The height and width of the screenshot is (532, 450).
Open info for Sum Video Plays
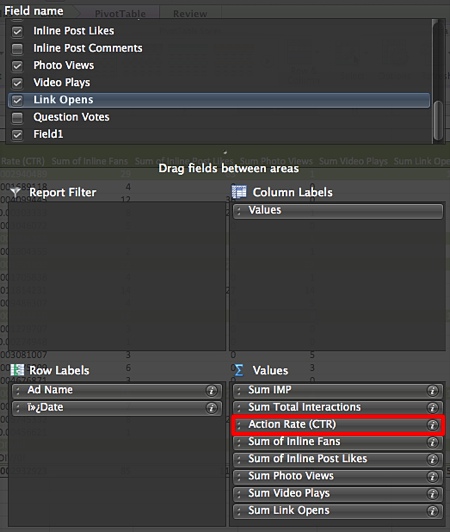point(432,494)
